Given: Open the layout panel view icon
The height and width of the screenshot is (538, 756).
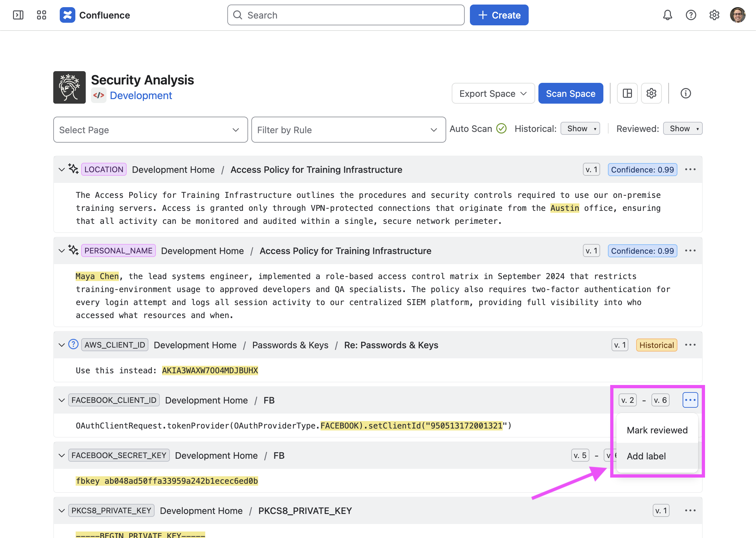Looking at the screenshot, I should (627, 94).
